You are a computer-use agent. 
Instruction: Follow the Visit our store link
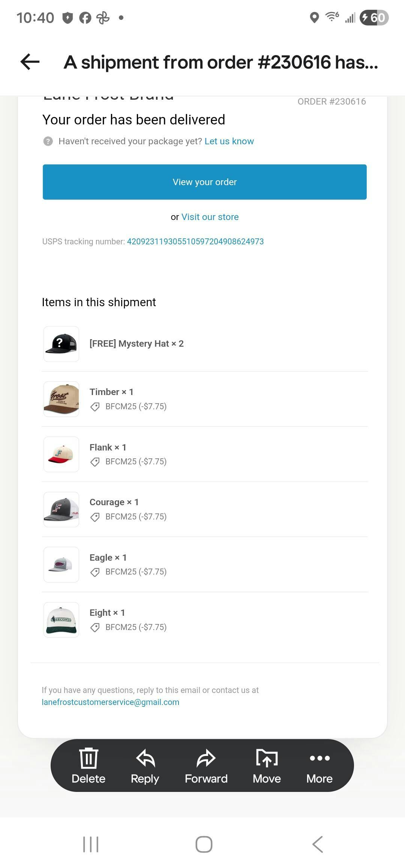click(x=210, y=217)
